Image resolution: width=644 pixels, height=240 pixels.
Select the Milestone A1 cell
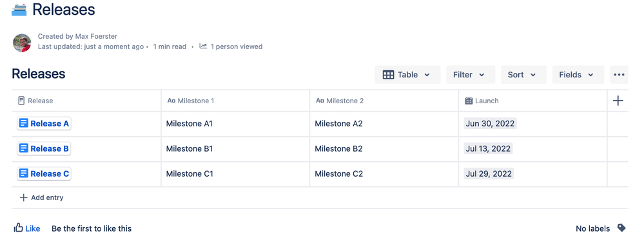(x=235, y=124)
